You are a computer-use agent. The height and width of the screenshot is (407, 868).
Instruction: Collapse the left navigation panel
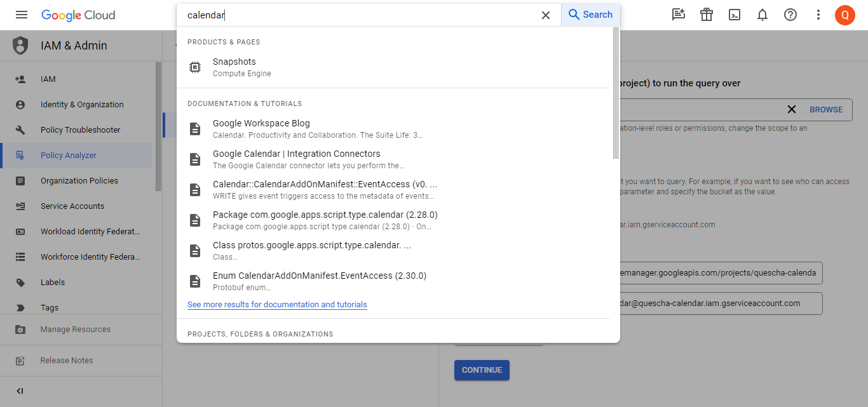[x=20, y=391]
